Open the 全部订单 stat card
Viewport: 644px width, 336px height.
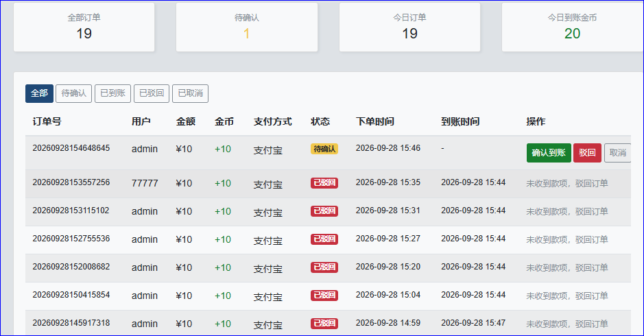(84, 27)
